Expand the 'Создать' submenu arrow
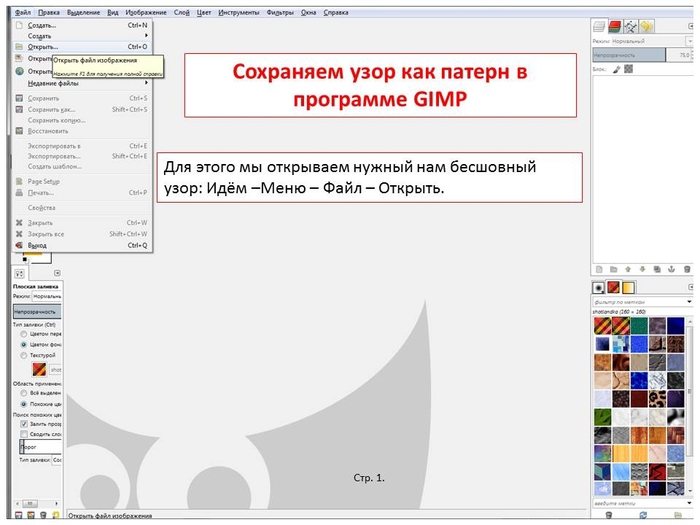The height and width of the screenshot is (525, 700). pyautogui.click(x=146, y=36)
